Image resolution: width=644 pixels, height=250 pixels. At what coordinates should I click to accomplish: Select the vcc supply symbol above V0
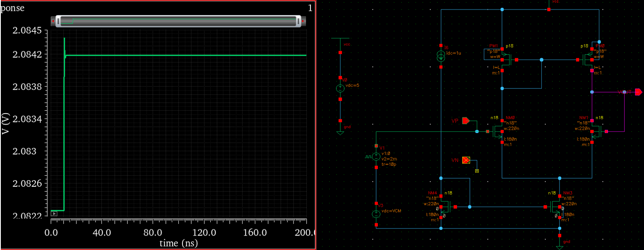point(340,38)
